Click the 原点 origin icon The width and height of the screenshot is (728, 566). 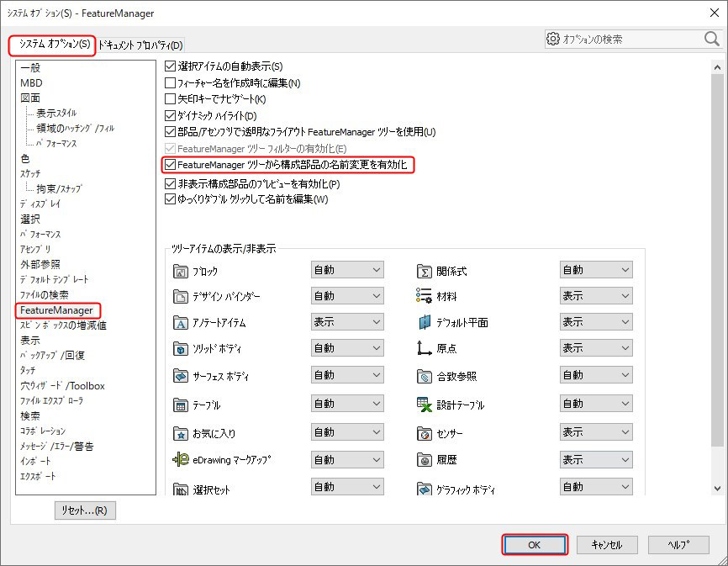coord(425,348)
